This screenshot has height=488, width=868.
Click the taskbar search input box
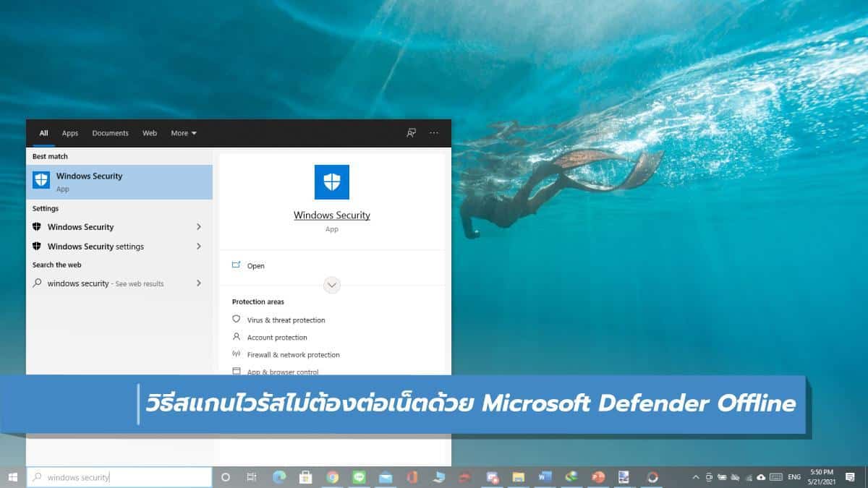click(x=119, y=477)
